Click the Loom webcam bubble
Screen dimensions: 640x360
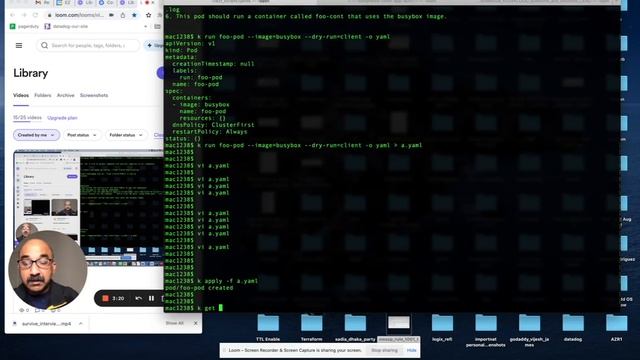[x=48, y=270]
